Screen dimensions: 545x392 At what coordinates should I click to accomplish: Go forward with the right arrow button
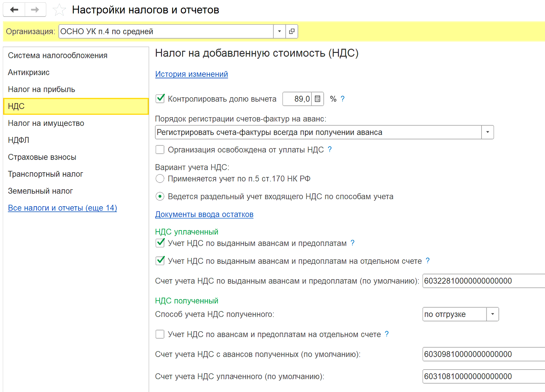(x=35, y=10)
